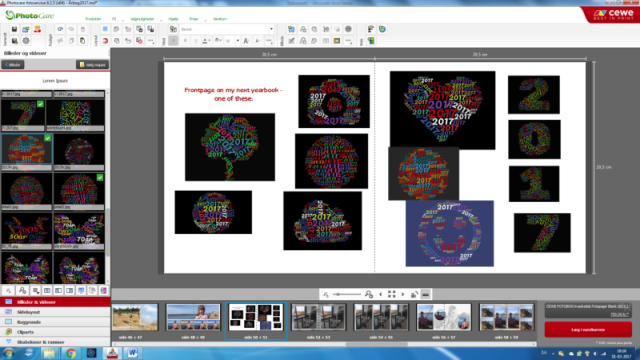Click the save icon in the toolbar

(x=14, y=29)
